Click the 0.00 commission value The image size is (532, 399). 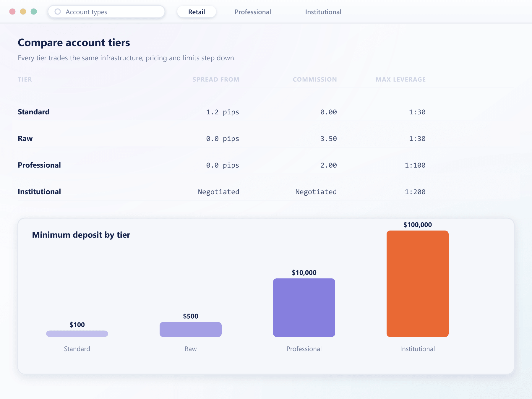tap(329, 112)
